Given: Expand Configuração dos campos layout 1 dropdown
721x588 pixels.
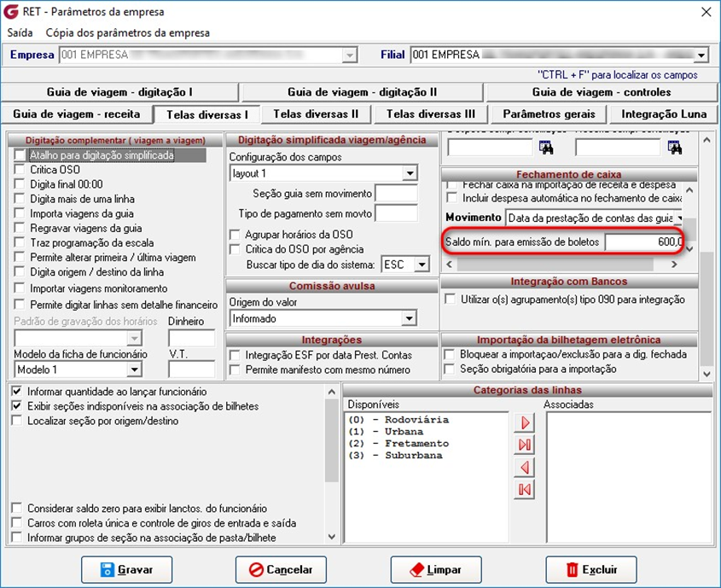Looking at the screenshot, I should [410, 174].
